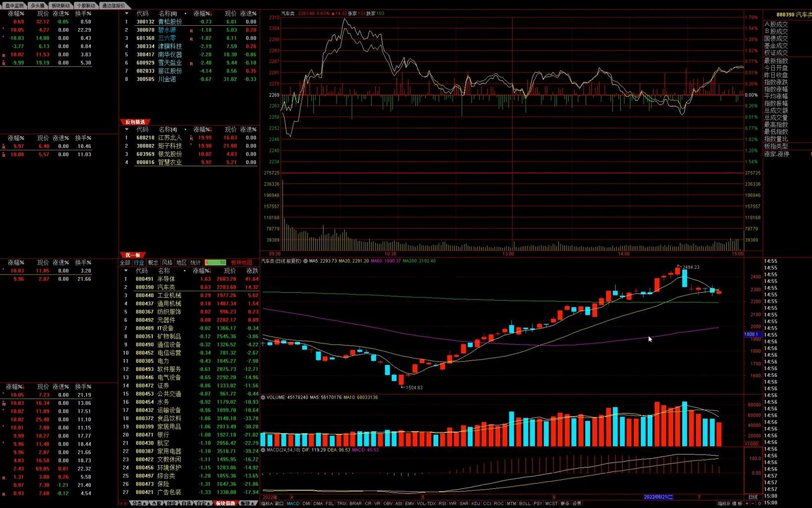The width and height of the screenshot is (812, 508).
Task: Expand the dropdown arrow in 反包精选 list header
Action: click(x=126, y=129)
